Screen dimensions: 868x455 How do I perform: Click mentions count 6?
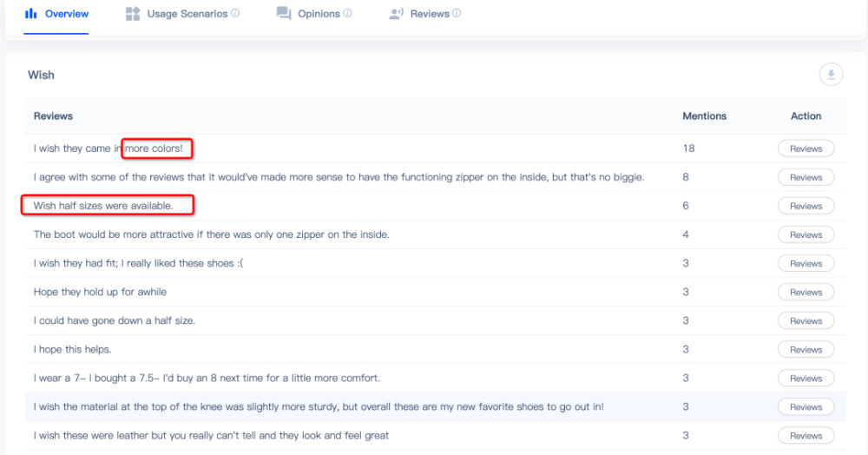coord(686,206)
